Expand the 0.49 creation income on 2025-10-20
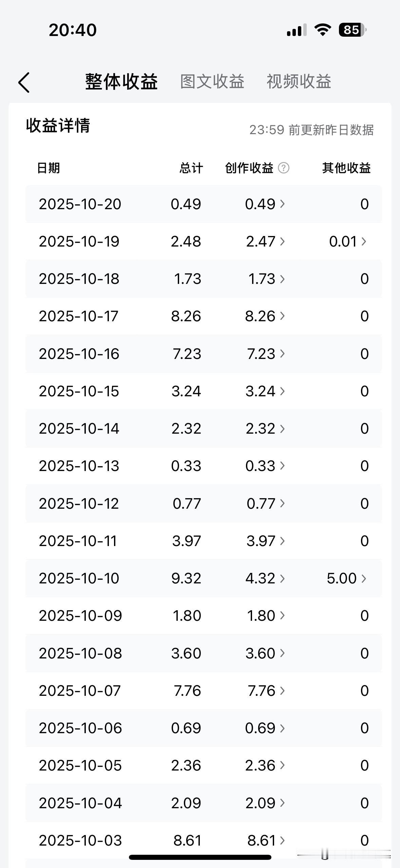Image resolution: width=400 pixels, height=868 pixels. (265, 204)
